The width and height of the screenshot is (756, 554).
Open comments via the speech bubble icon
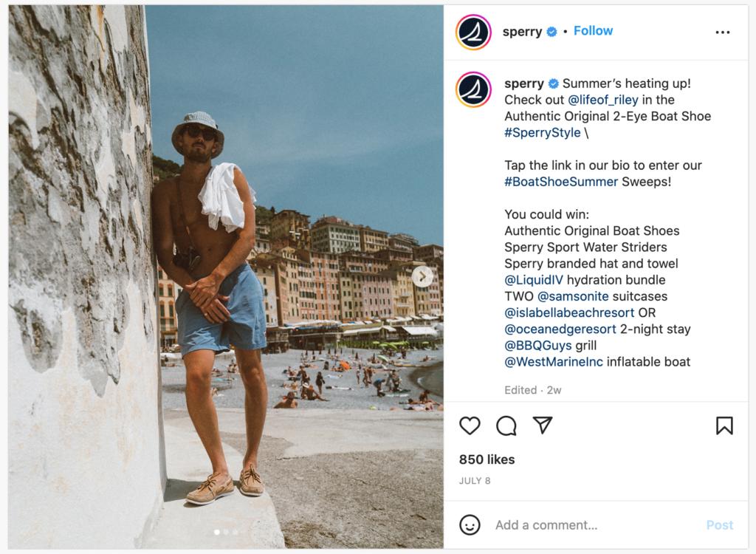506,425
